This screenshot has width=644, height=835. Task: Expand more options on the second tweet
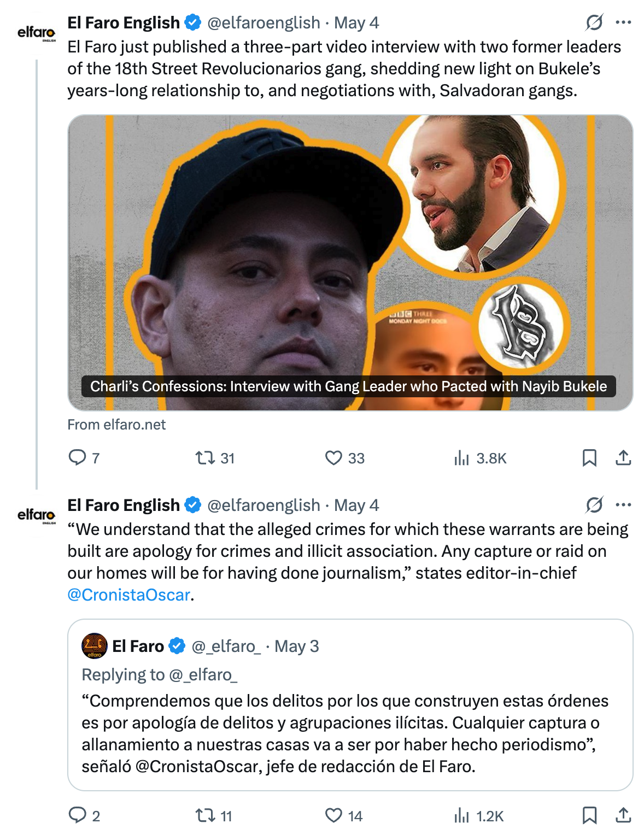[x=623, y=505]
